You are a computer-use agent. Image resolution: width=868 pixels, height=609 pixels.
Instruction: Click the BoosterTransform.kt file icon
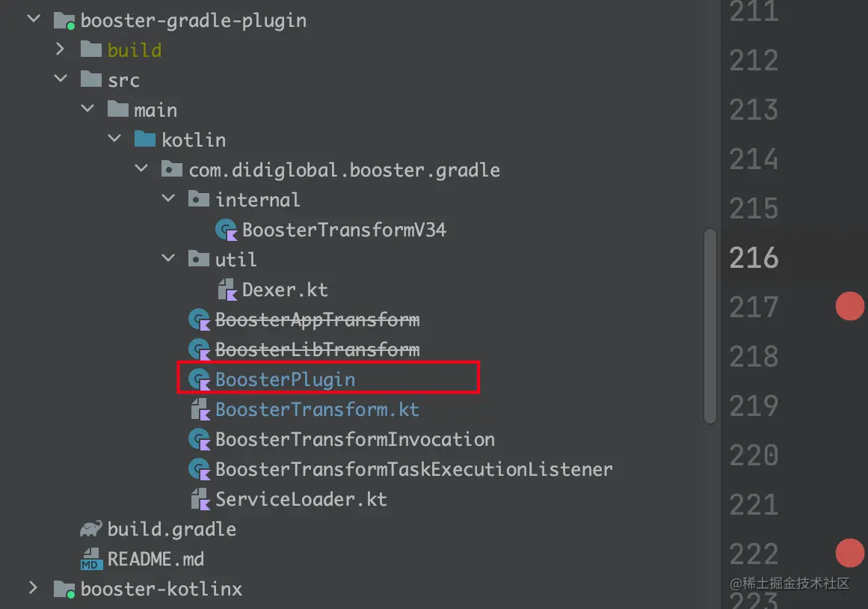(x=200, y=409)
